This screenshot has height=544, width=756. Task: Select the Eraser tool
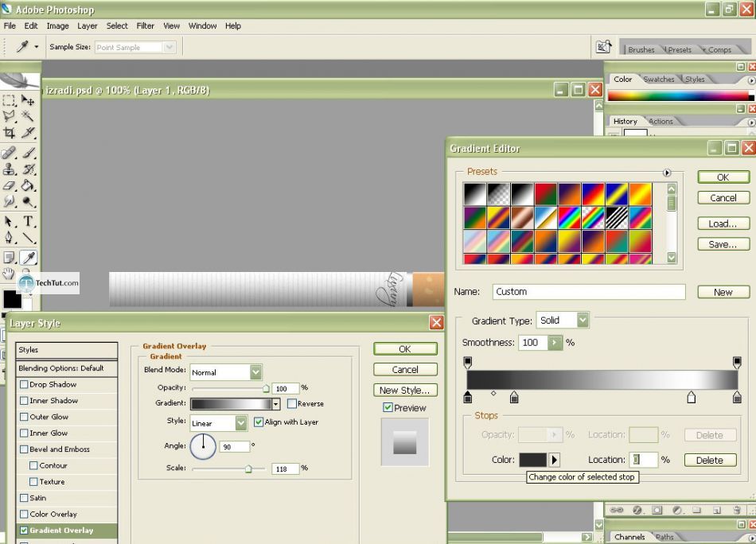click(10, 185)
